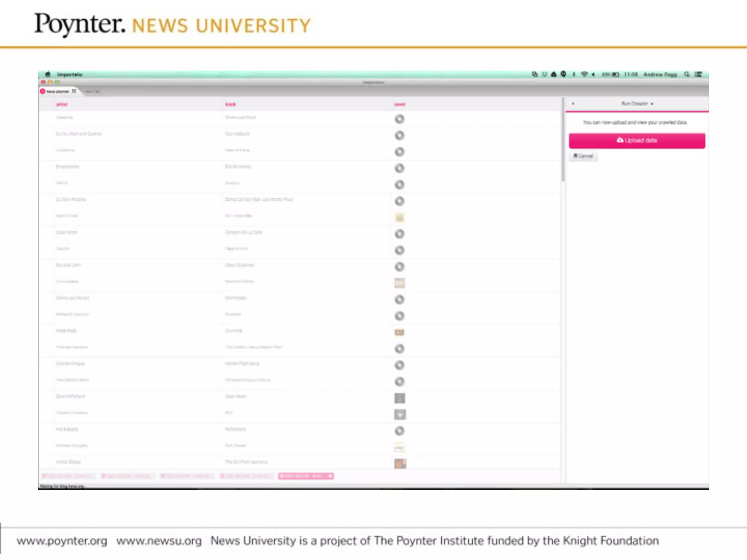Click the first row's disc cover icon

point(399,119)
